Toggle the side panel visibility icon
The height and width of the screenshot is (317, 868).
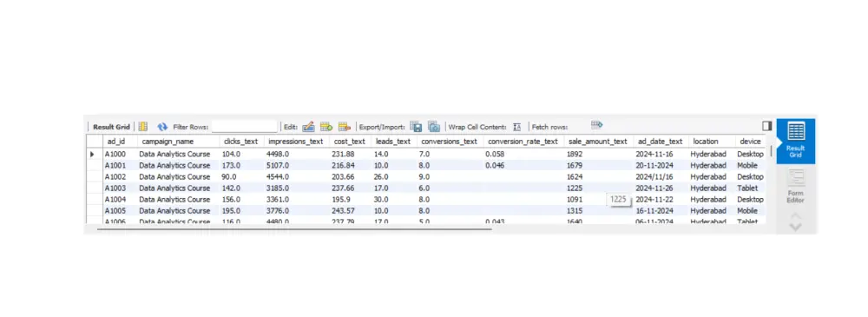click(x=766, y=126)
